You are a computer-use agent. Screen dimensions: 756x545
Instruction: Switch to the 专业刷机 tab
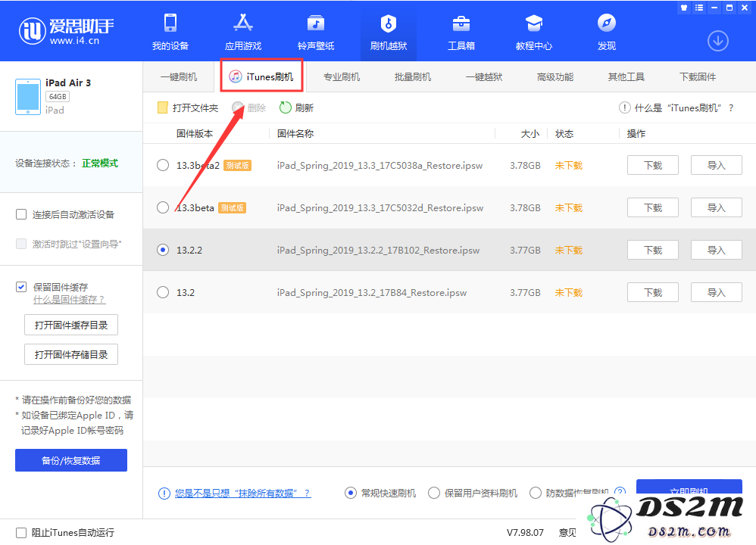tap(342, 76)
